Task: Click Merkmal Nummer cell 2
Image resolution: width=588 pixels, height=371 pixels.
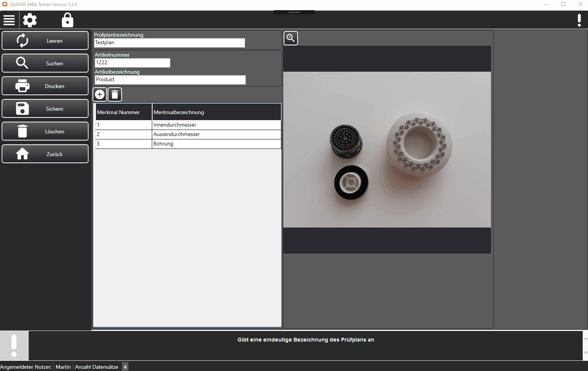Action: pyautogui.click(x=123, y=134)
